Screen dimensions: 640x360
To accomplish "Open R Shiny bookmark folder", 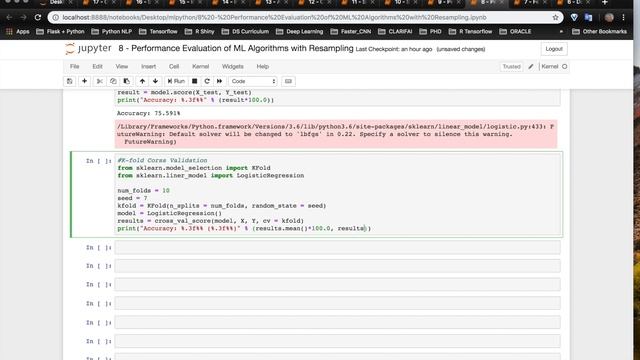I will click(x=199, y=31).
